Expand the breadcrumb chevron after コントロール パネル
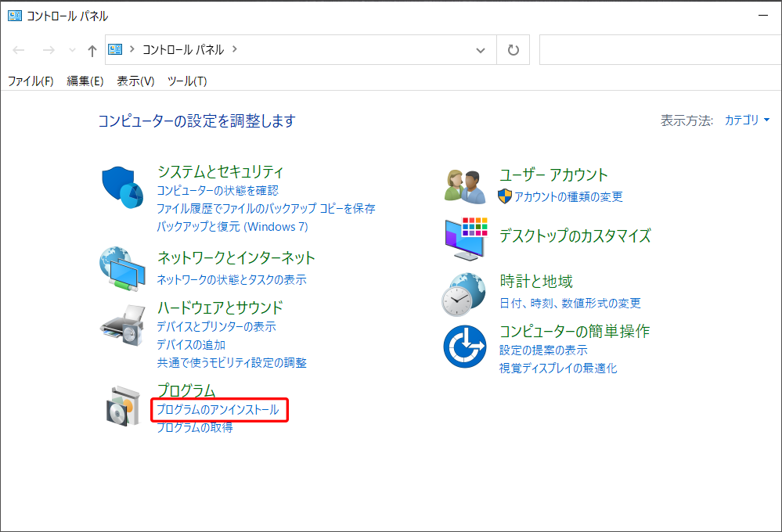782x532 pixels. (x=235, y=49)
